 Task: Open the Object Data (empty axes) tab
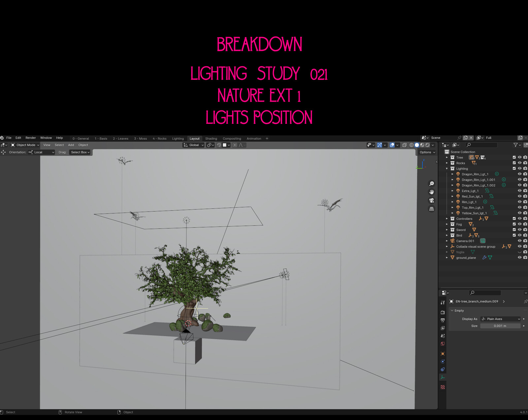coord(443,377)
